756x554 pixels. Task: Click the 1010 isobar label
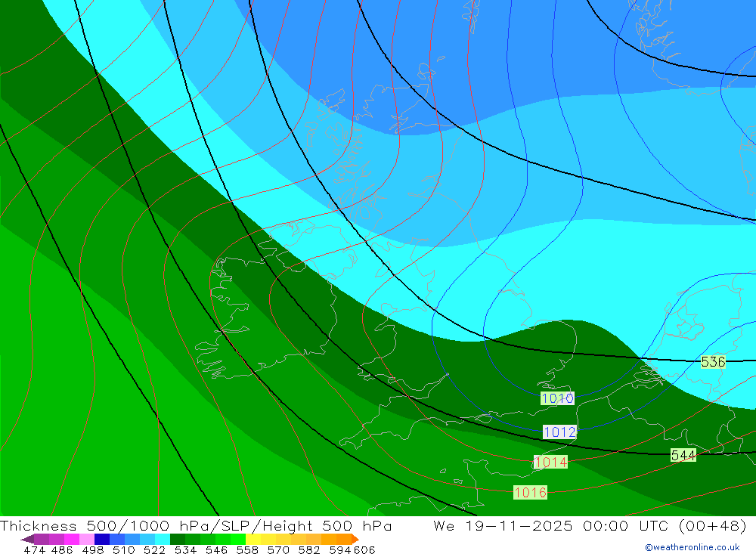(x=557, y=398)
